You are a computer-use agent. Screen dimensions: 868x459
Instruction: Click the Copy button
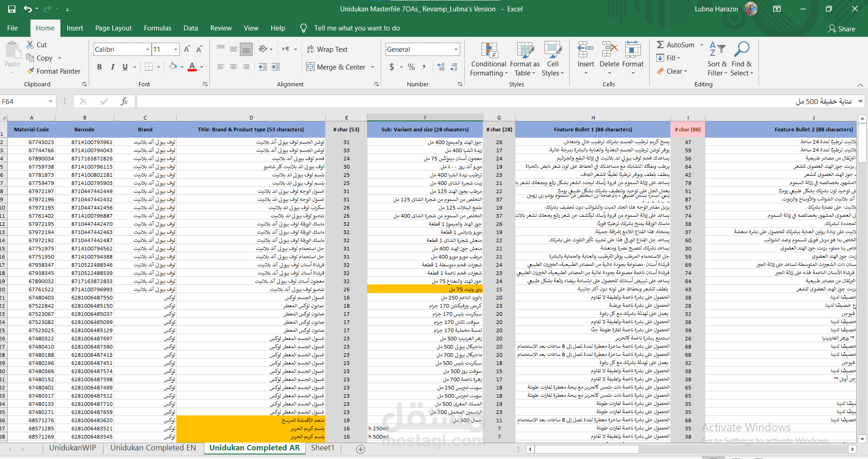pos(40,58)
